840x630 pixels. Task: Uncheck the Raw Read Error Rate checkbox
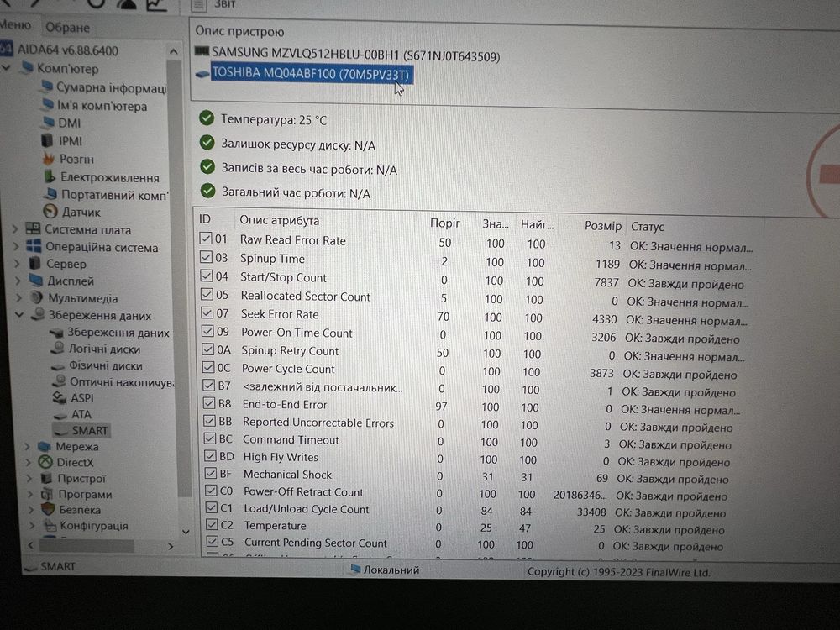tap(206, 238)
